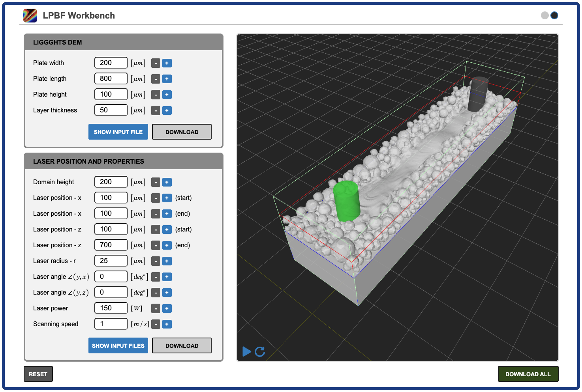Edit the Layer thickness field

(x=111, y=110)
